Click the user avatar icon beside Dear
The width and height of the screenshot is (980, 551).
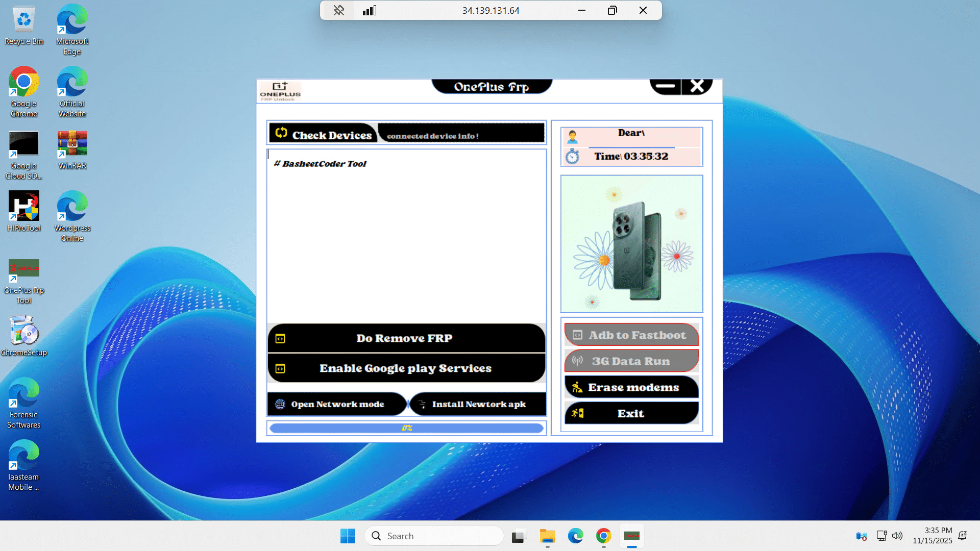572,136
